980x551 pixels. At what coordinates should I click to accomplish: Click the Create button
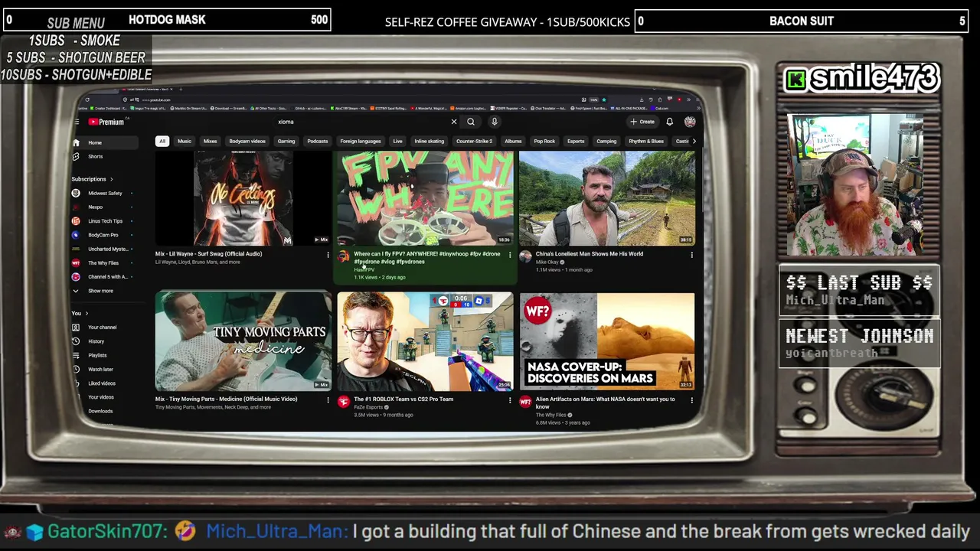tap(642, 122)
